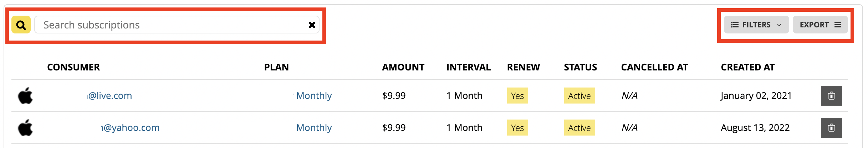This screenshot has height=148, width=868.
Task: Delete the @yahoo.com subscription with trash icon
Action: (x=831, y=128)
